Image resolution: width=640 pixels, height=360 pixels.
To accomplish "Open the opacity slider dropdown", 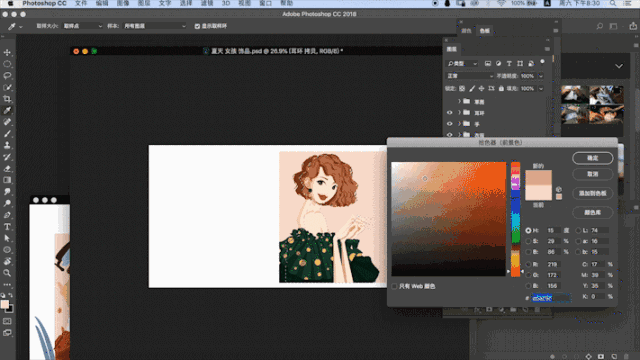I will coord(541,76).
